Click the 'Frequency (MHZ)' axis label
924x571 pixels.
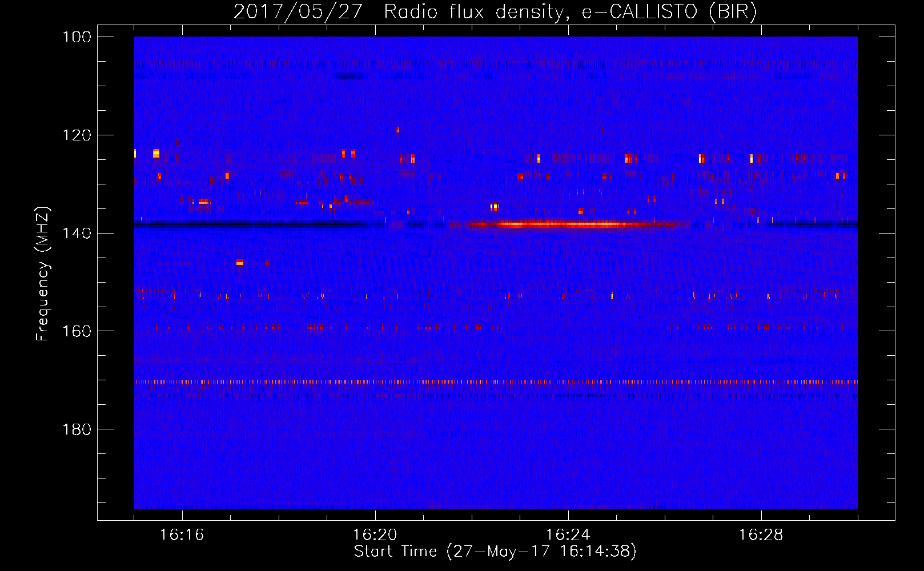(43, 274)
